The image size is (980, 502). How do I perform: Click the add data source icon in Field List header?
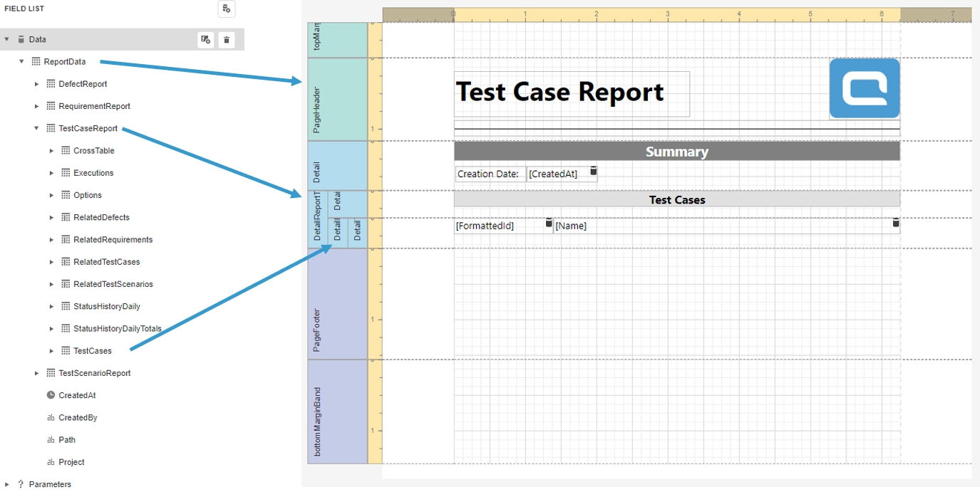226,9
